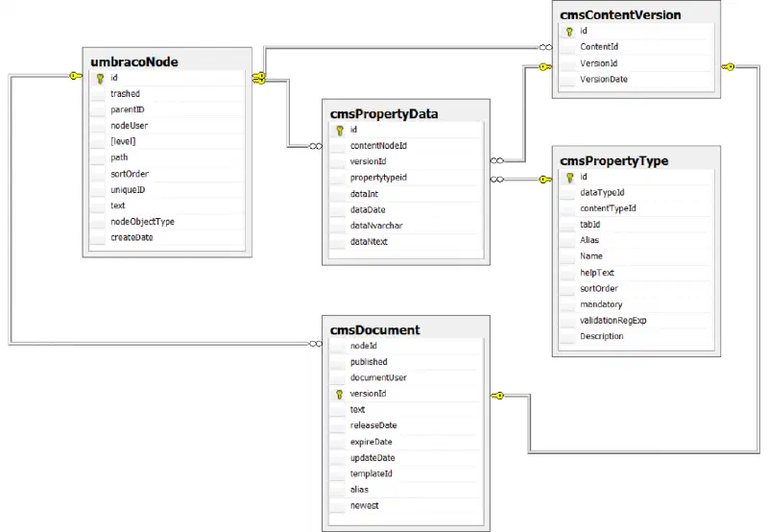This screenshot has height=532, width=768.
Task: Select the cmsPropertyType table title
Action: click(613, 160)
